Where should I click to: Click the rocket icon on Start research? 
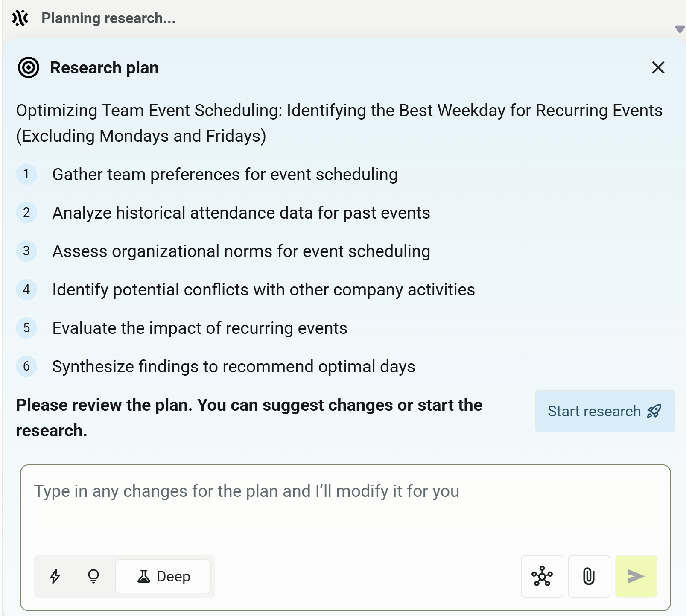click(653, 411)
